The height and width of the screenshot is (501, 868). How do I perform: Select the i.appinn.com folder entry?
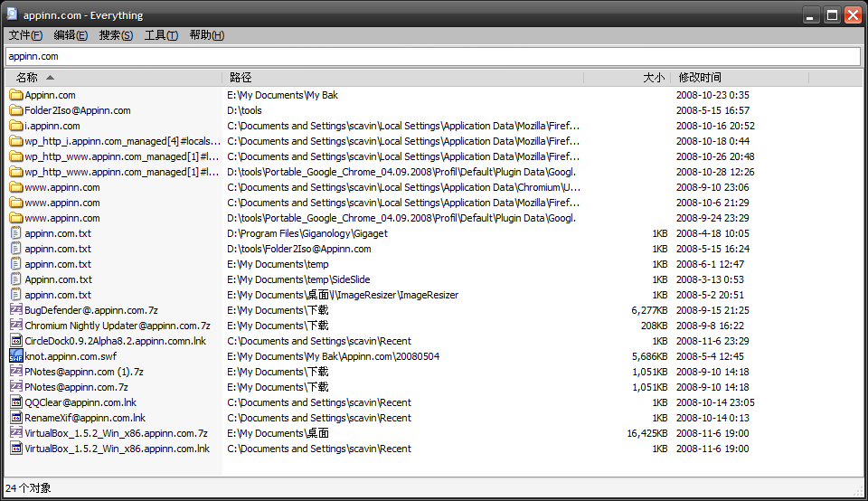52,127
